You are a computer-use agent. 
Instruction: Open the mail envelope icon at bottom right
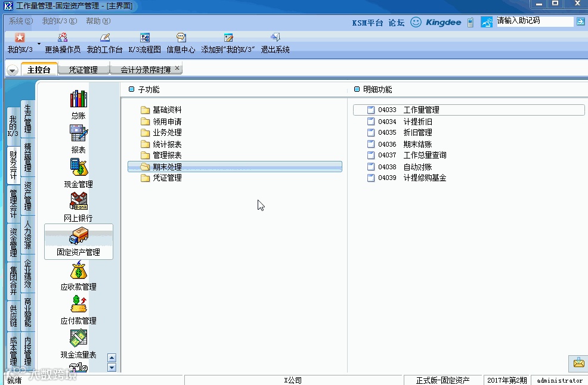coord(578,363)
